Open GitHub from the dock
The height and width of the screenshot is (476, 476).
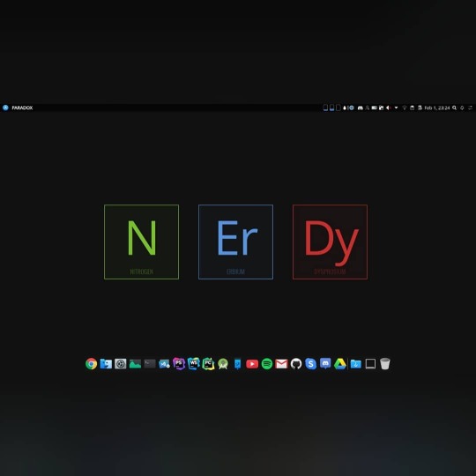(296, 364)
